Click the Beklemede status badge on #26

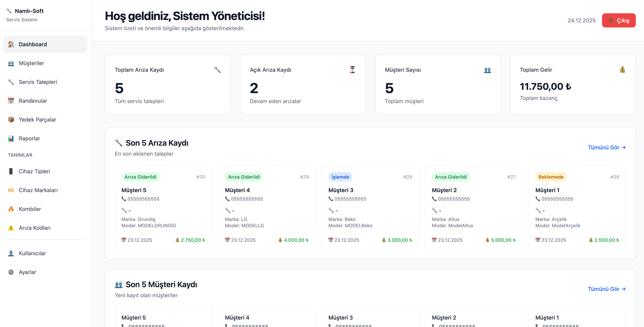[x=551, y=177]
